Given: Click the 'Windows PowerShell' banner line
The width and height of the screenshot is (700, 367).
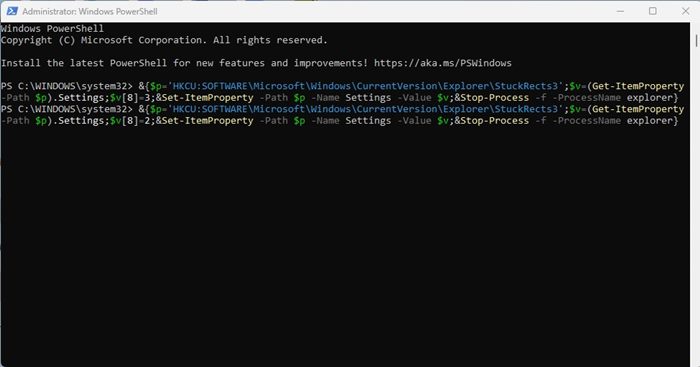Looking at the screenshot, I should coord(52,29).
